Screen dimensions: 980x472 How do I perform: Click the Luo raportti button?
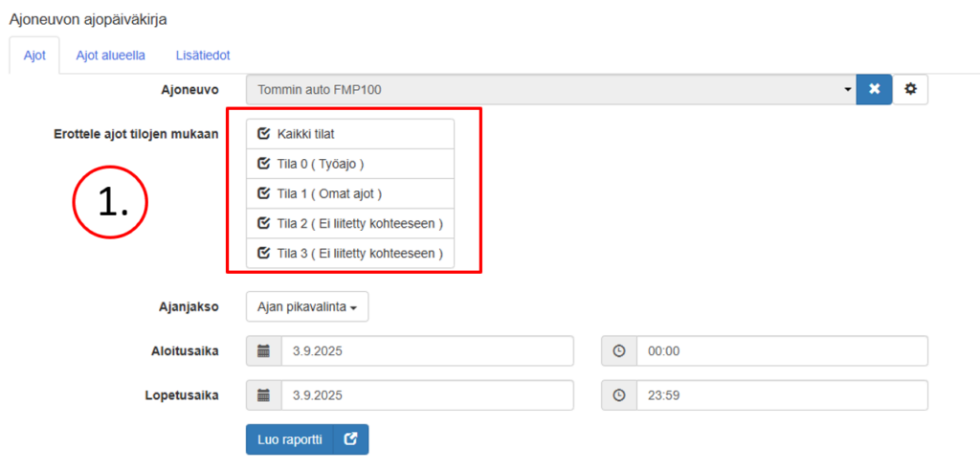click(x=290, y=439)
